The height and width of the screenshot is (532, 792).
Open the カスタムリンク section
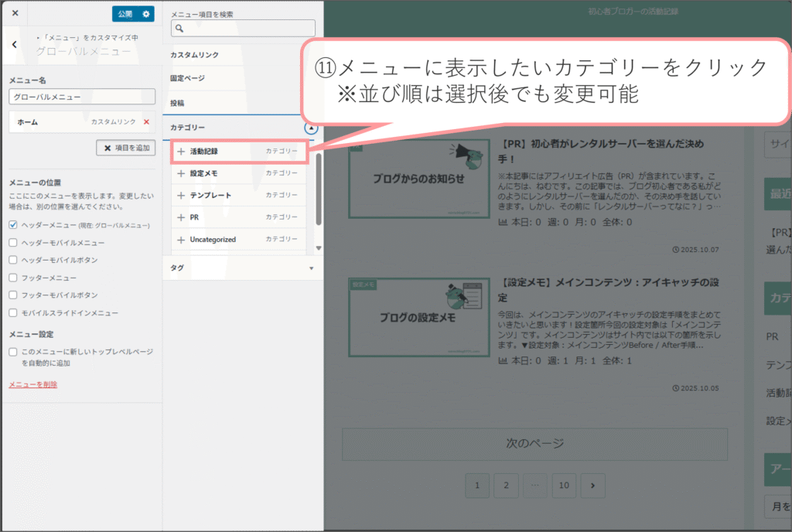point(242,55)
